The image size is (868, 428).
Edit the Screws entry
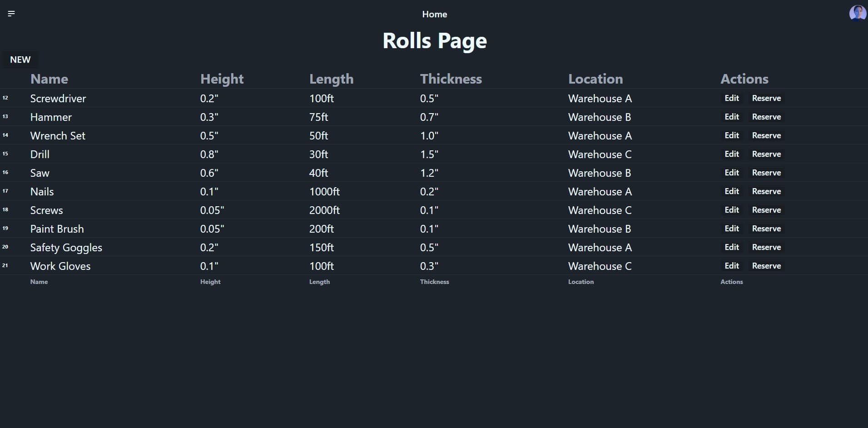(731, 210)
